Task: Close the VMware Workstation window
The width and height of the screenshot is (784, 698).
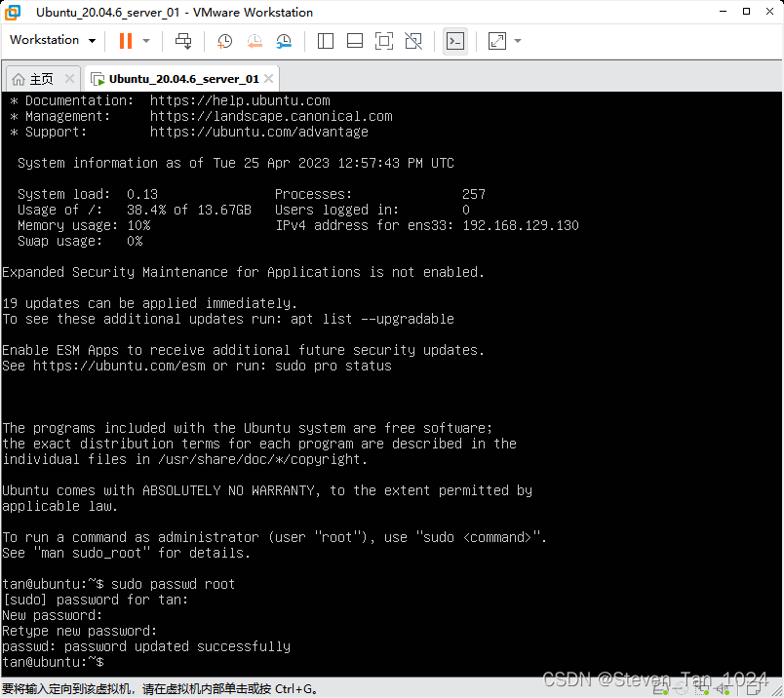Action: (770, 11)
